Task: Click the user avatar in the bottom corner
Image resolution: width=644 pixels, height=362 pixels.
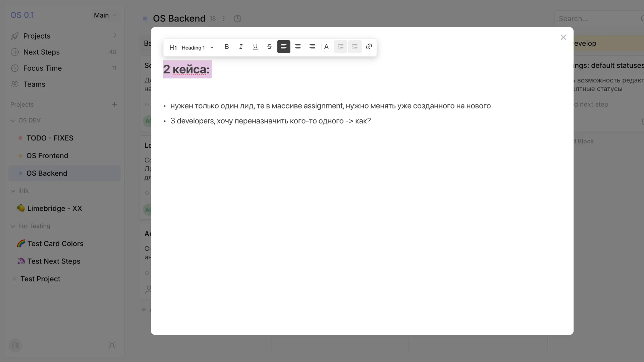Action: coord(15,345)
